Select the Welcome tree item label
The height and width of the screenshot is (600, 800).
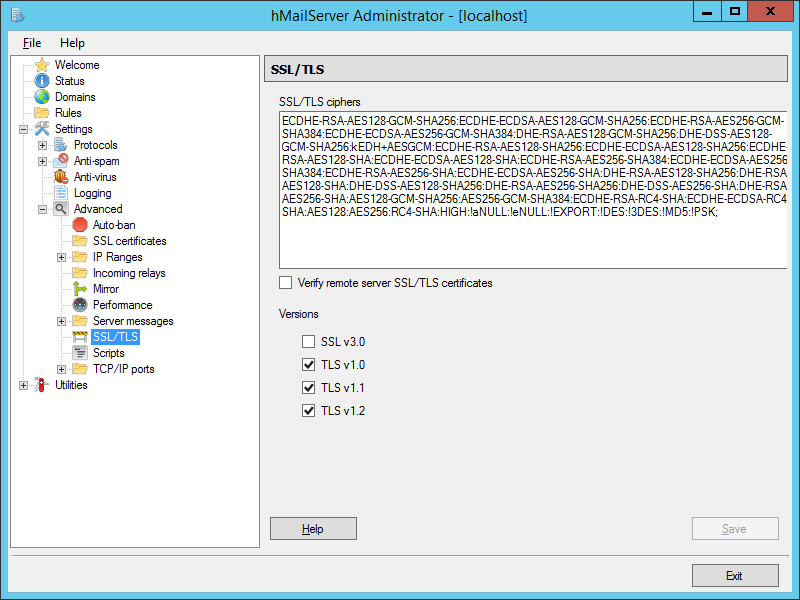point(77,65)
